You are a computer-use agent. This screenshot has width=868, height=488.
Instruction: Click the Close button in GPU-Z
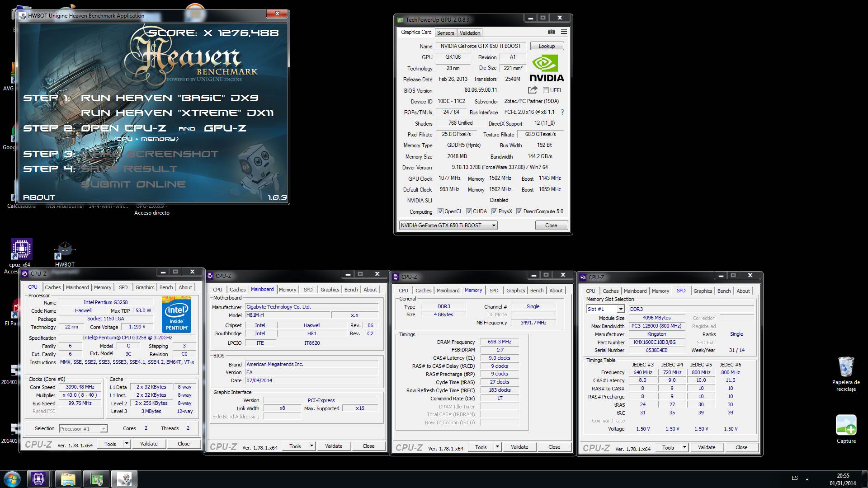551,225
